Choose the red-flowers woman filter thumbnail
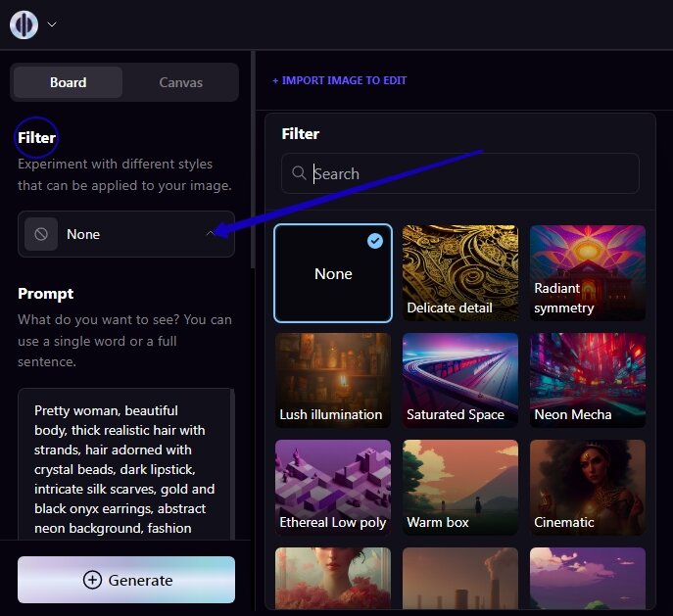 coord(333,578)
